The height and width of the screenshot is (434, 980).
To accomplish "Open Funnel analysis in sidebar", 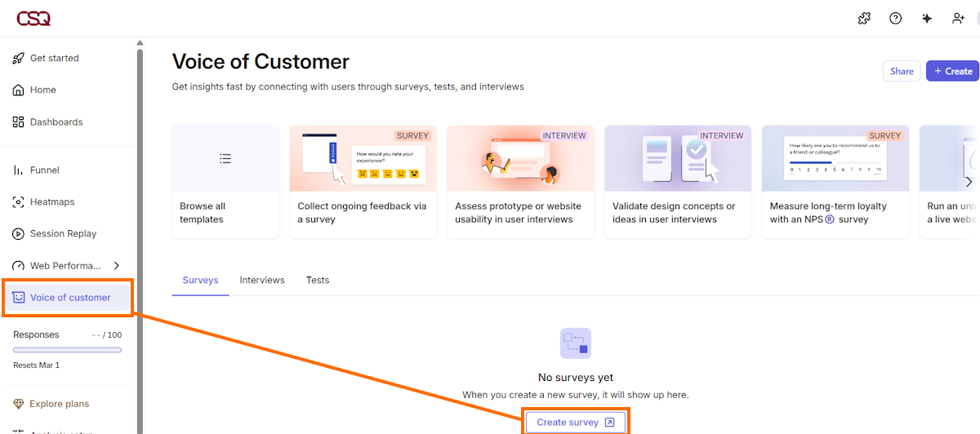I will coord(44,170).
